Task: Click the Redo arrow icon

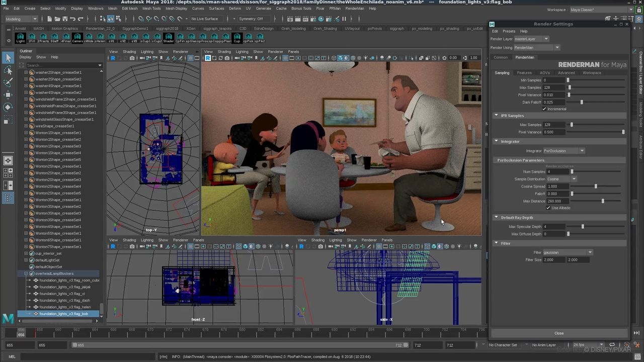Action: (80, 19)
